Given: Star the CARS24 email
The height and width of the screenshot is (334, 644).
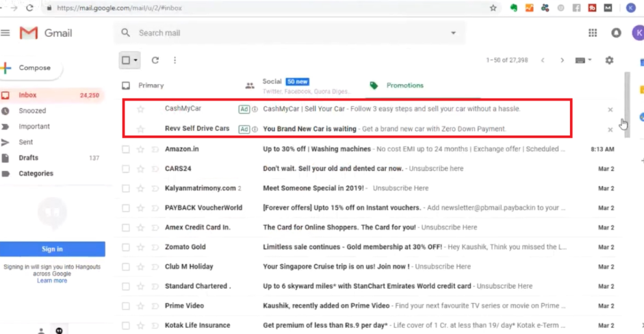Looking at the screenshot, I should [140, 169].
